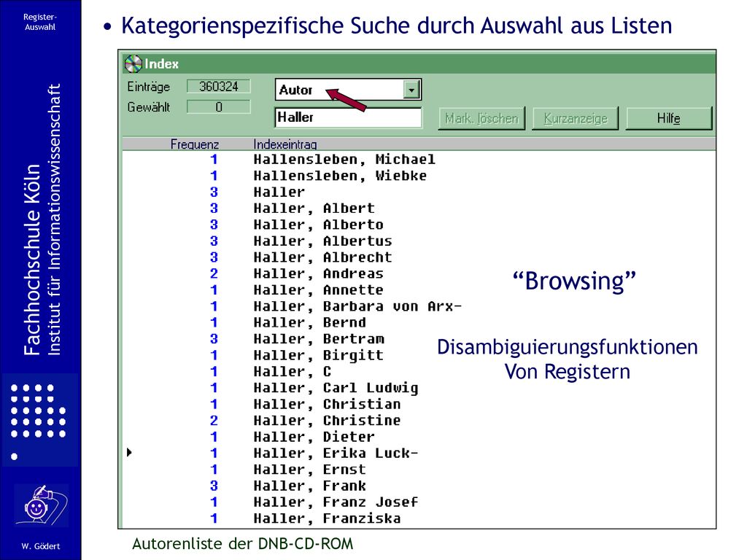Select entry Haller, Ernst
Image resolution: width=747 pixels, height=560 pixels.
point(309,470)
